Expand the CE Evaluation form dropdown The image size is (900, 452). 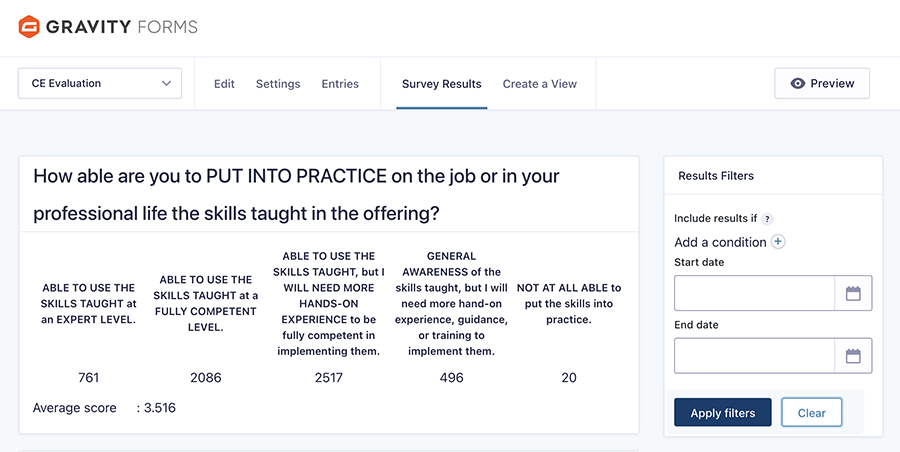point(100,84)
